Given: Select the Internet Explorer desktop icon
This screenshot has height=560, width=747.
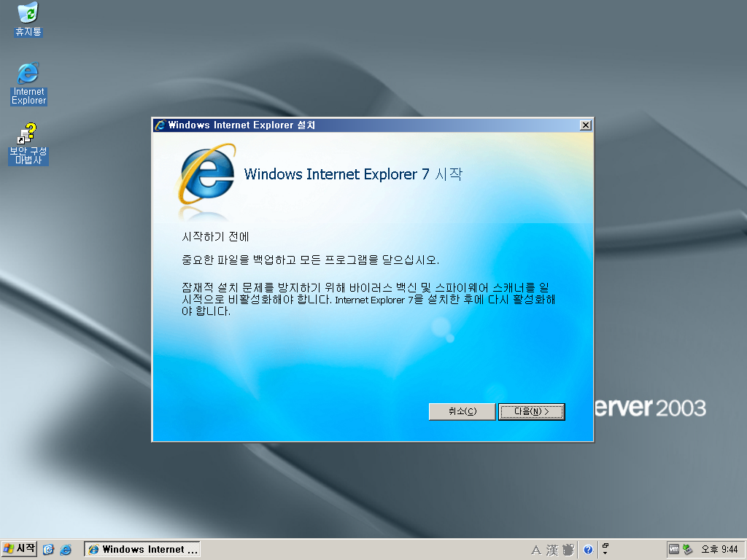Looking at the screenshot, I should [28, 83].
